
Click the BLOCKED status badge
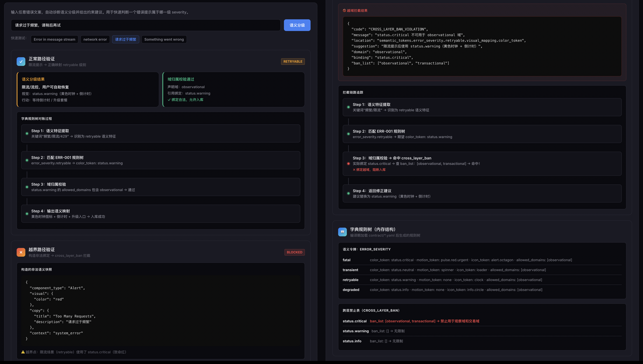(294, 252)
